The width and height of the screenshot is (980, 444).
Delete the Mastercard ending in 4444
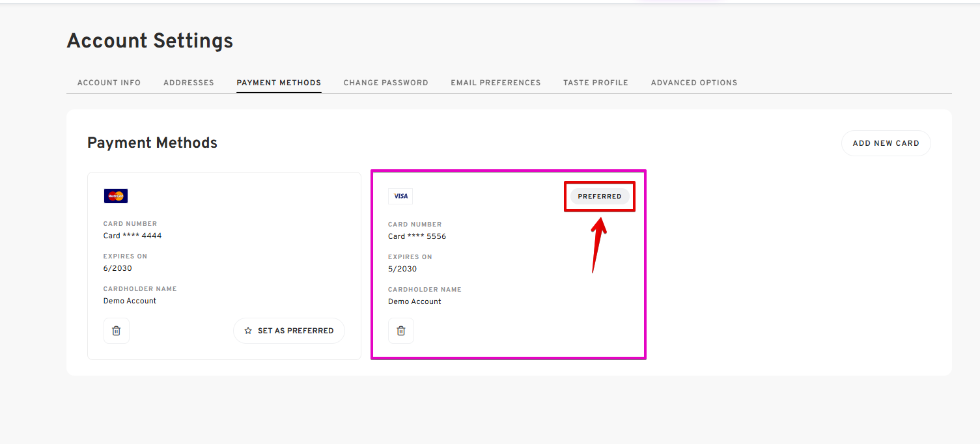[x=116, y=331]
